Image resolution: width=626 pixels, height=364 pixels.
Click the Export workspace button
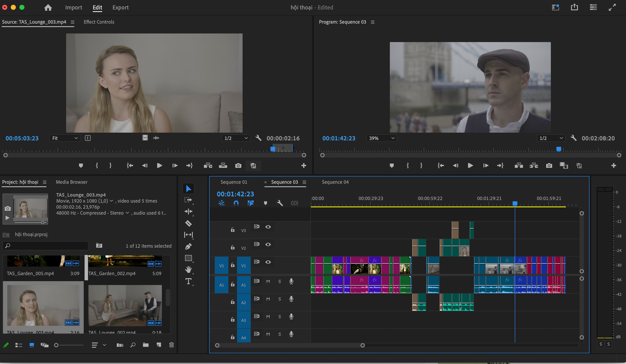[120, 8]
